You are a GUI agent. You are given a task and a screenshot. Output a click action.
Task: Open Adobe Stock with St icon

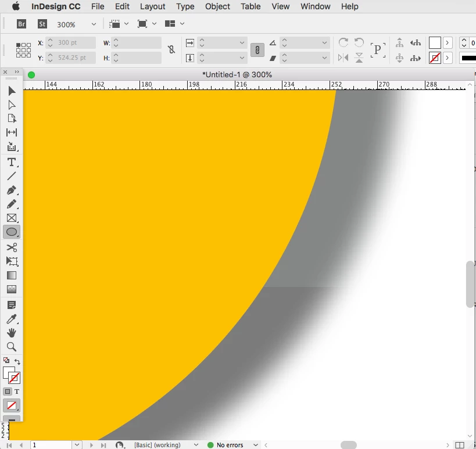[x=42, y=24]
